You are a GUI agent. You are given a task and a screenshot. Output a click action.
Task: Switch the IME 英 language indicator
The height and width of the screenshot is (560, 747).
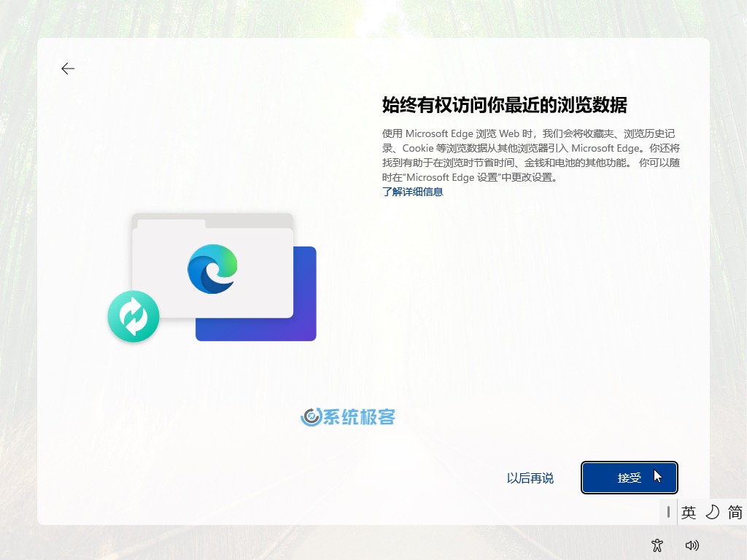[x=689, y=513]
